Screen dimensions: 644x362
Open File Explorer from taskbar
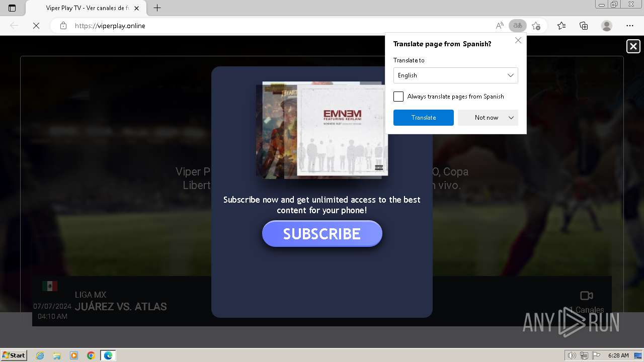point(57,355)
